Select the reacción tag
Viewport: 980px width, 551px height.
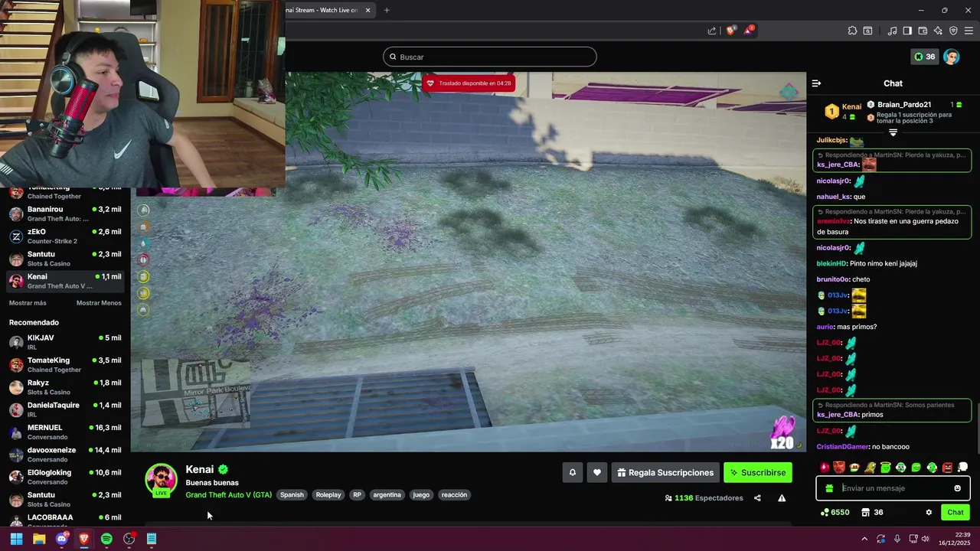pyautogui.click(x=454, y=495)
